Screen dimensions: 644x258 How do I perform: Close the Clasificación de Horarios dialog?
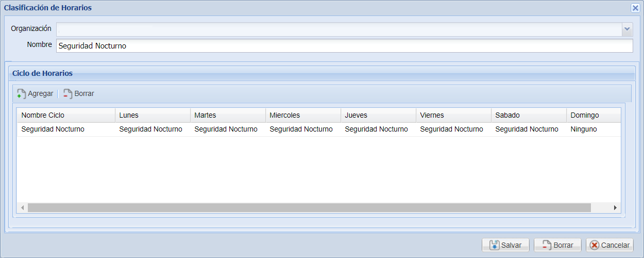tap(635, 8)
